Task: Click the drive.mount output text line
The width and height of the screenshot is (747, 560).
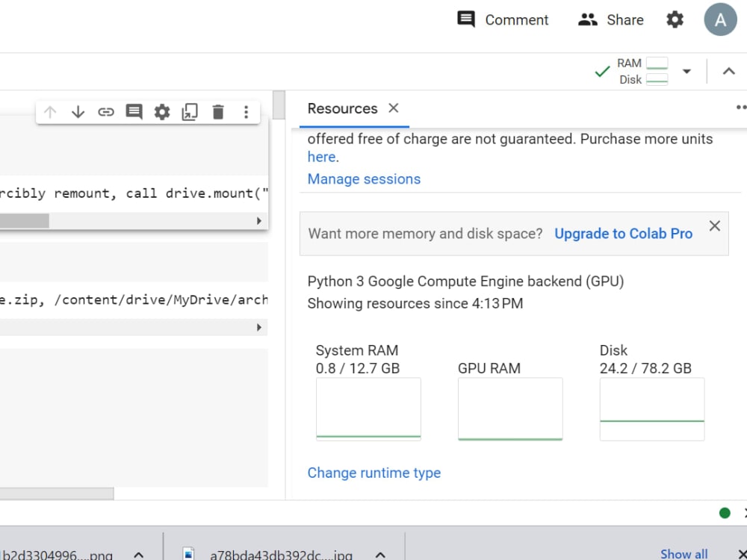Action: click(x=134, y=193)
